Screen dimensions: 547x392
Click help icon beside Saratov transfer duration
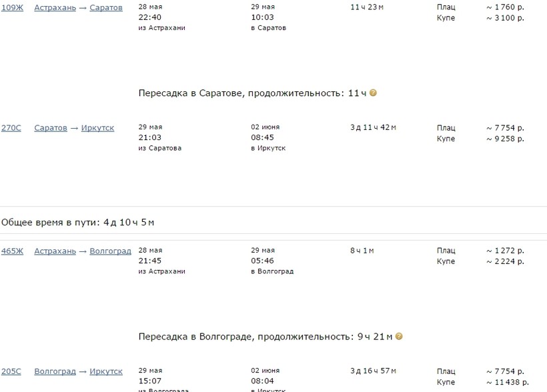tap(373, 93)
